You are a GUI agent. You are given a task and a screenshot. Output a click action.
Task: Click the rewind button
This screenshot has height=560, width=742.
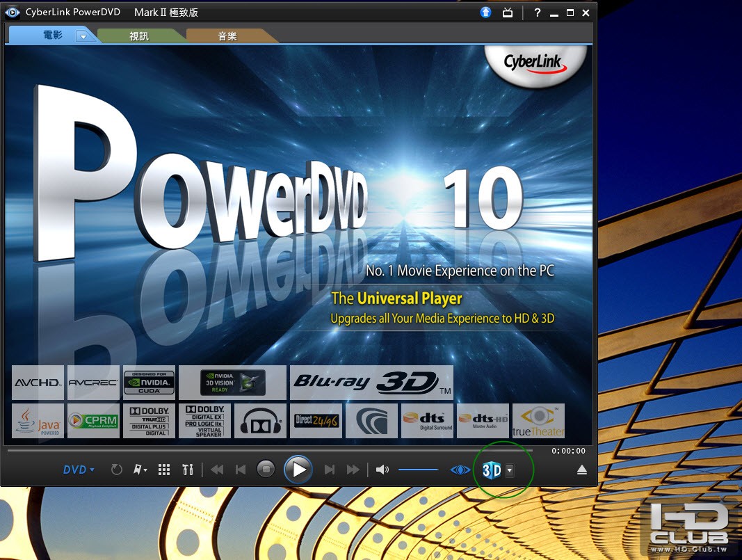click(x=217, y=470)
